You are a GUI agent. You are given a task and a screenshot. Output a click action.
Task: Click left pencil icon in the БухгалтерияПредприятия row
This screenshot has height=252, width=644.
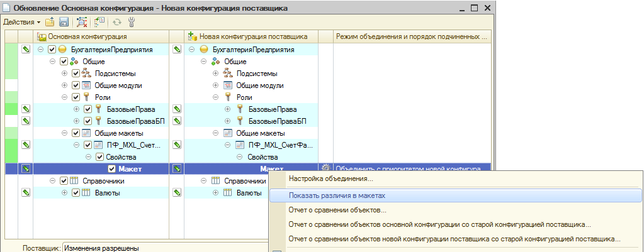25,50
